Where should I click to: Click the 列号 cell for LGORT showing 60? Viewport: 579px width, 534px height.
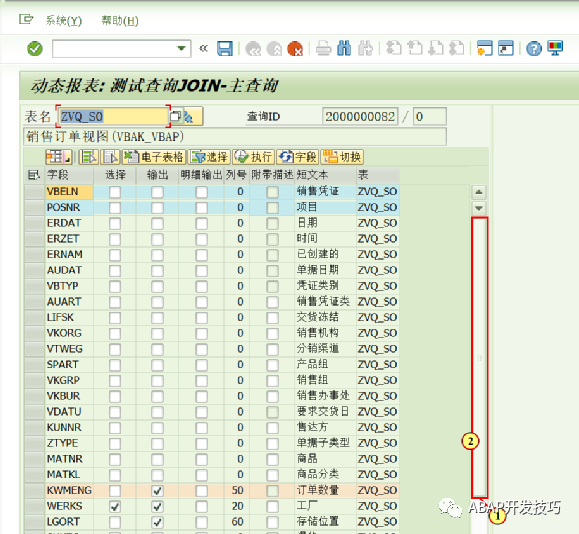tap(237, 522)
